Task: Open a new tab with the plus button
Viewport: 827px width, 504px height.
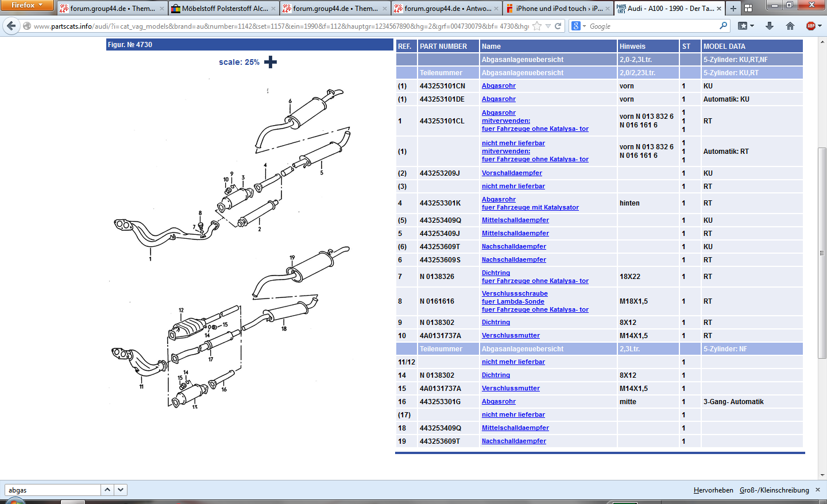Action: pos(733,8)
